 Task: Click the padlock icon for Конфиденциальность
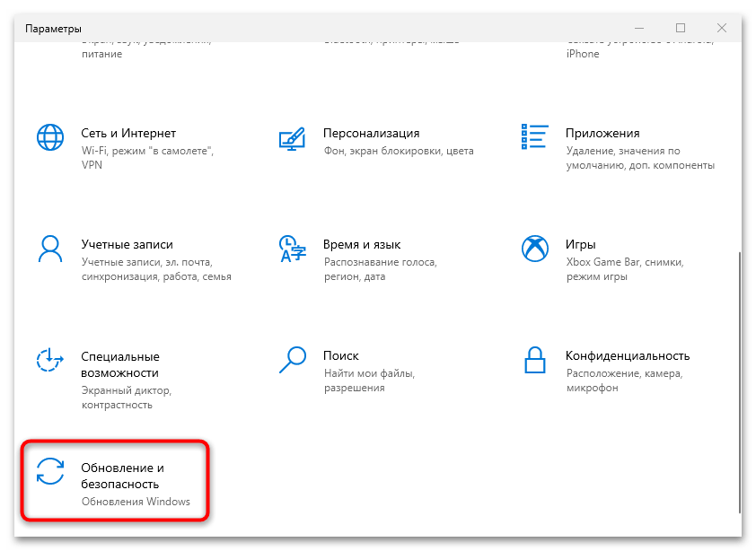[x=535, y=360]
